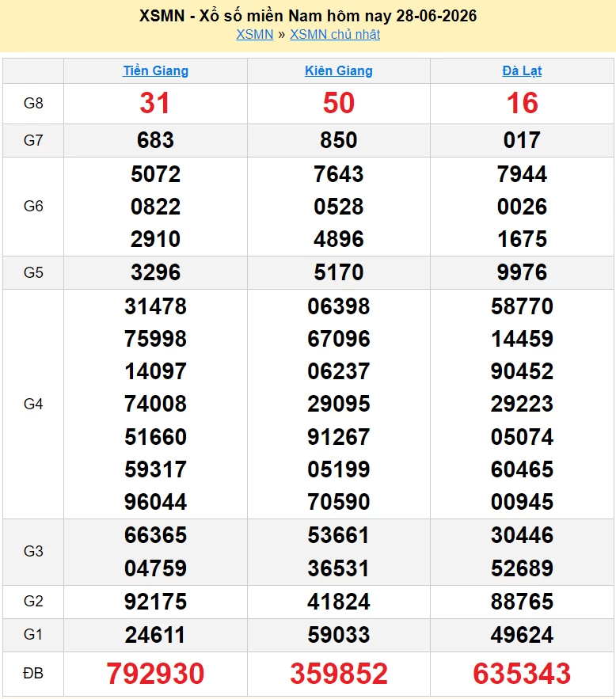The image size is (616, 699).
Task: Click G4 number 90452
Action: pyautogui.click(x=522, y=371)
